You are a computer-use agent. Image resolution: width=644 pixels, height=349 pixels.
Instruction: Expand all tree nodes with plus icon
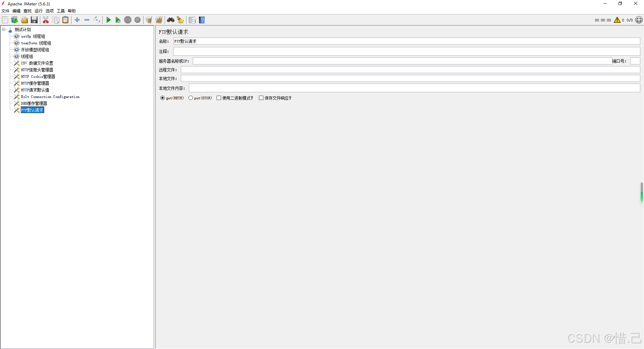pyautogui.click(x=77, y=20)
